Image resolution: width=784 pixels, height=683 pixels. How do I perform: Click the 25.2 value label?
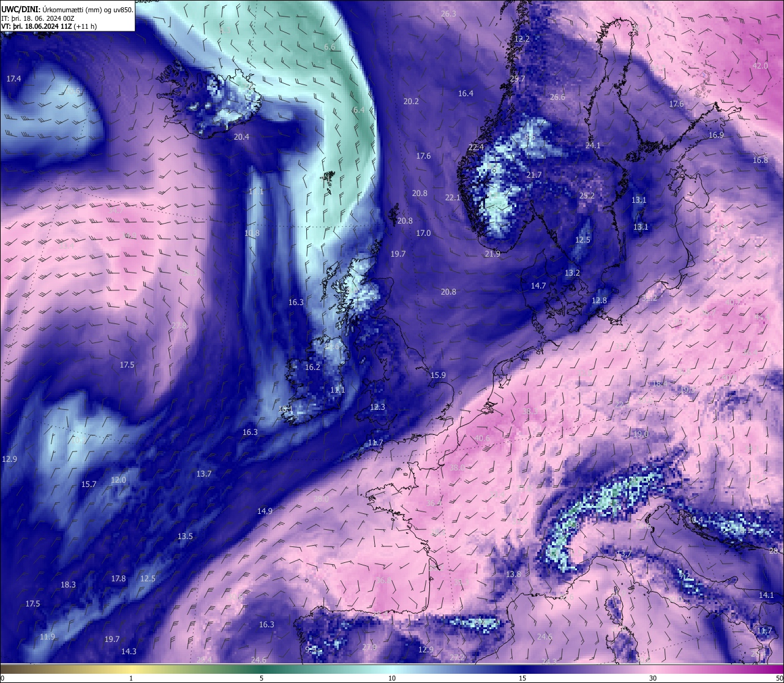(x=587, y=196)
